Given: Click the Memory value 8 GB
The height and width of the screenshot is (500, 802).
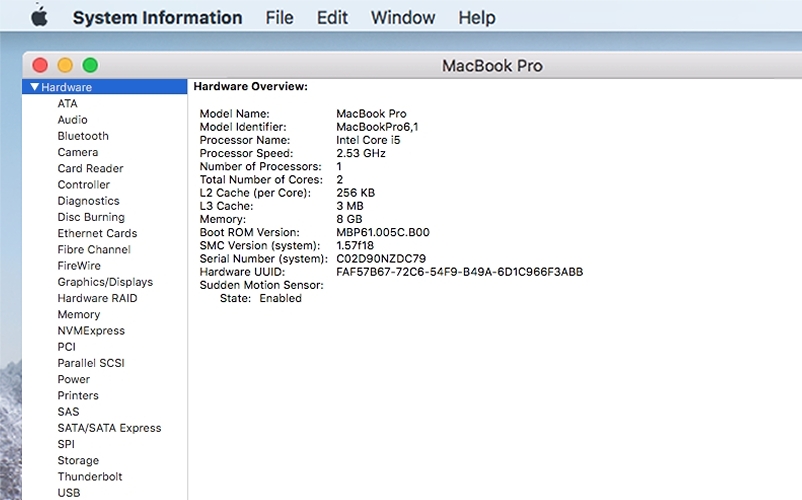Looking at the screenshot, I should [x=349, y=219].
